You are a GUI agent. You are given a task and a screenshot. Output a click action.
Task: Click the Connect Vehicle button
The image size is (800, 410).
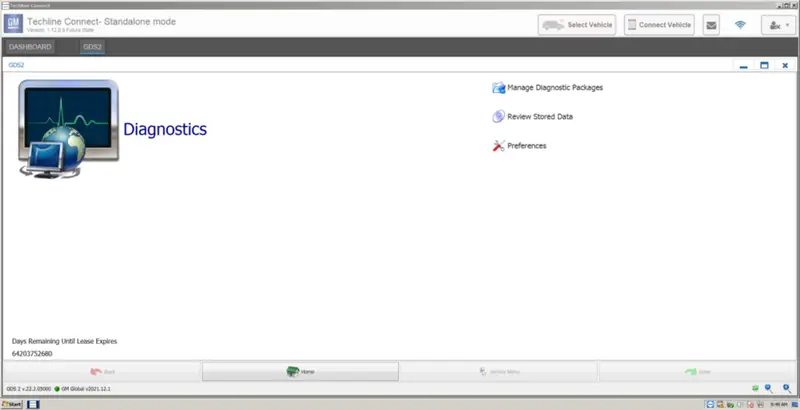click(659, 25)
